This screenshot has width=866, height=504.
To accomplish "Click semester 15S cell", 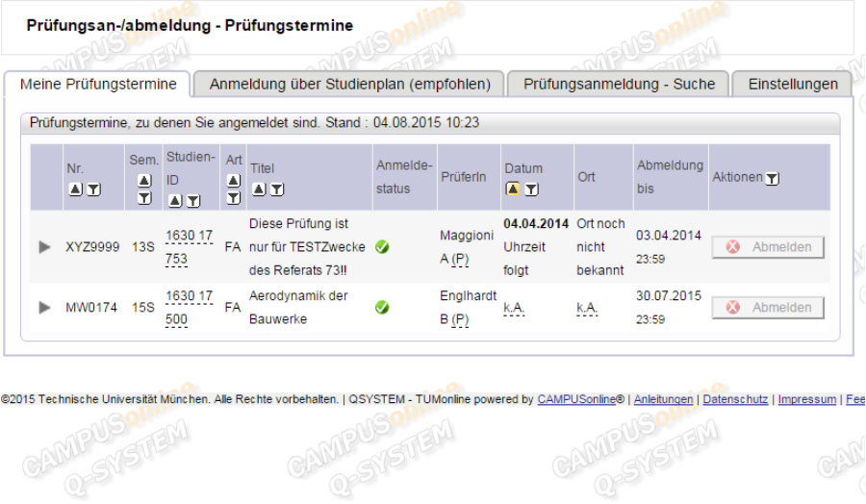I will [143, 308].
